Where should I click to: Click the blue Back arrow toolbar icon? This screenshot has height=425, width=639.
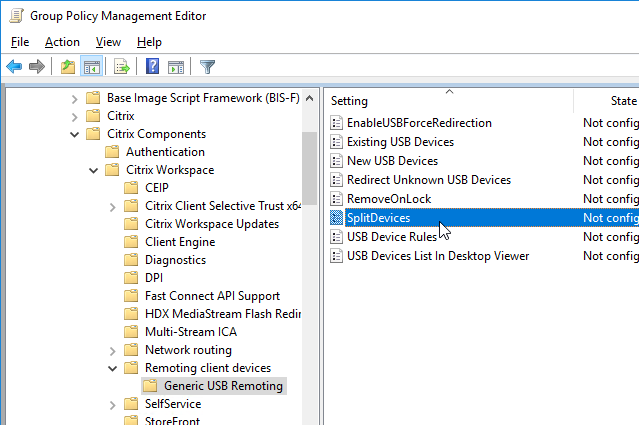[x=14, y=66]
